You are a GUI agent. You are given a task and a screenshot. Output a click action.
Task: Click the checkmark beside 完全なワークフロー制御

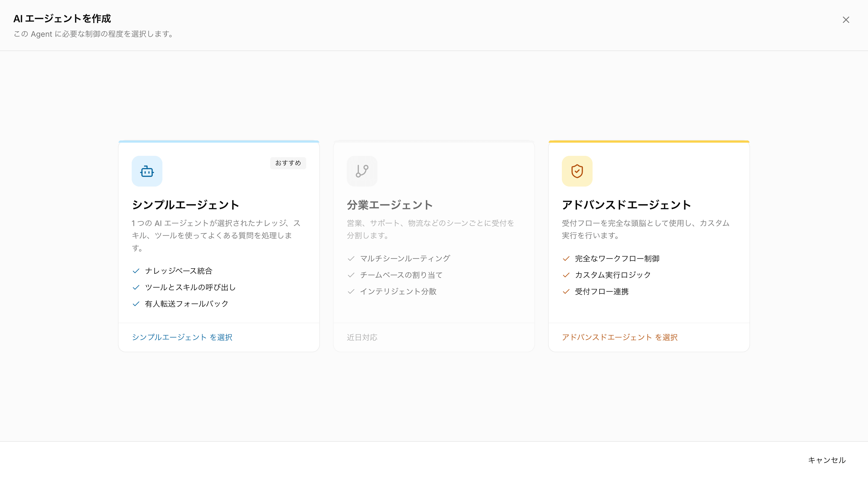[566, 258]
